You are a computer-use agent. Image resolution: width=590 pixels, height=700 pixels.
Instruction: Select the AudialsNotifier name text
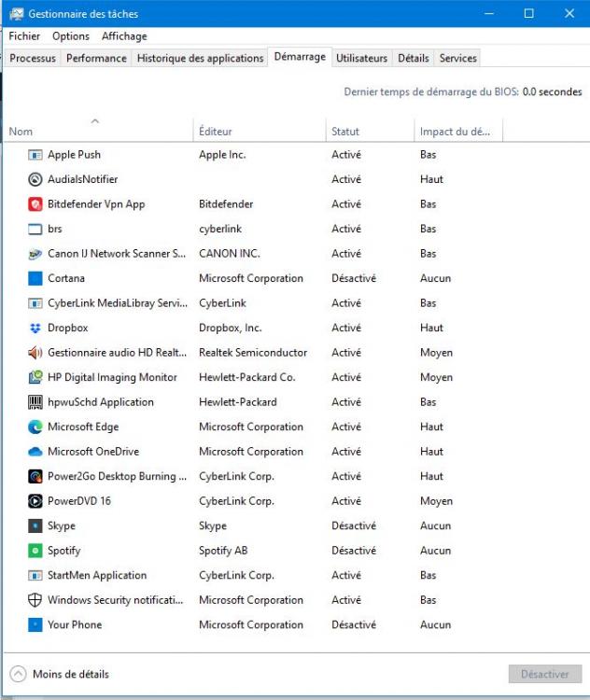[x=83, y=179]
